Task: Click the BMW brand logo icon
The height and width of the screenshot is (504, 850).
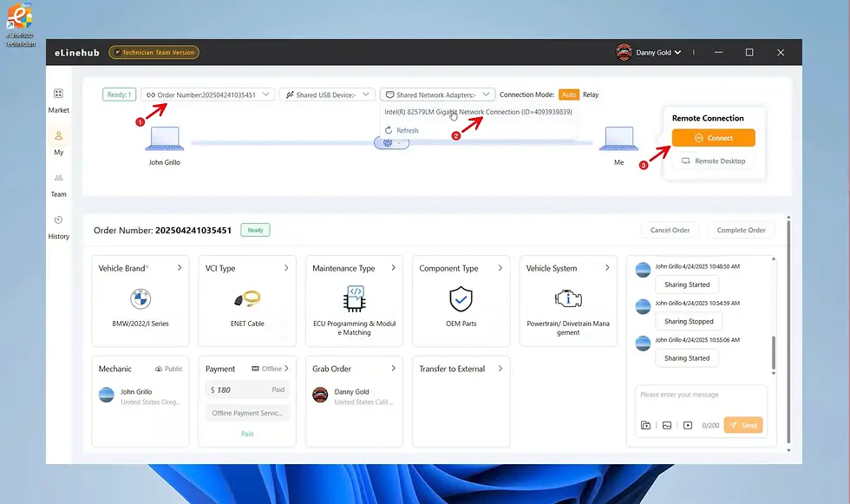Action: tap(141, 298)
